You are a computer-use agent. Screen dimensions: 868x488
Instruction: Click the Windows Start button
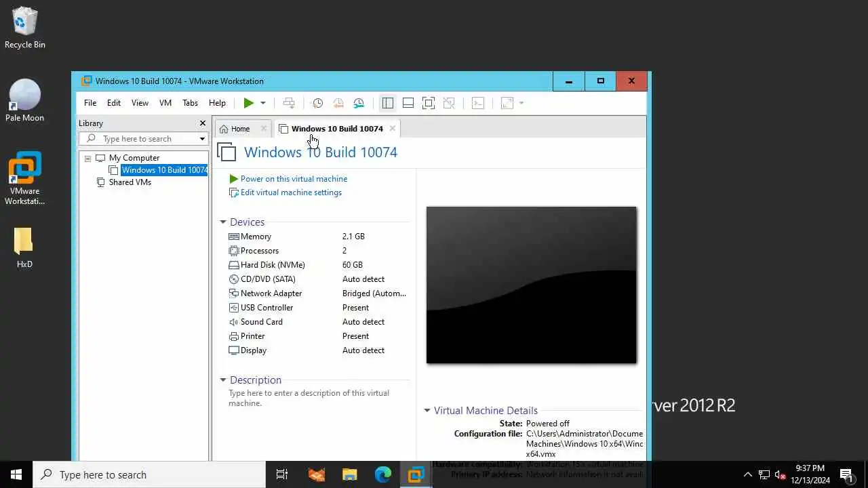[16, 475]
